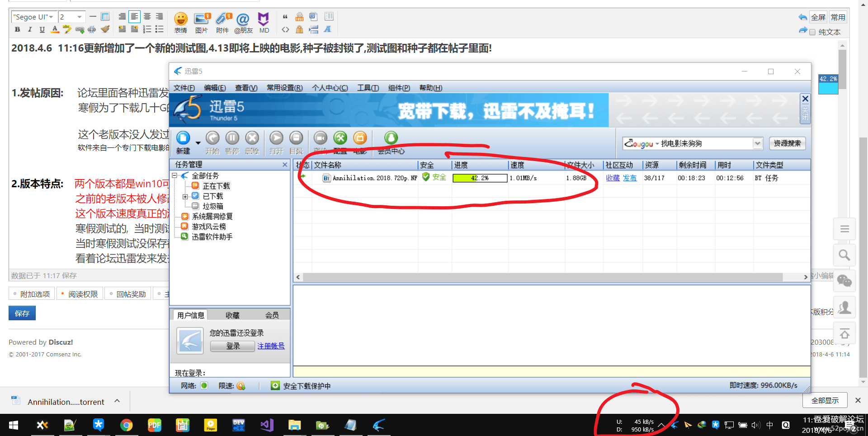Open the Gougou search engine dropdown arrow

[758, 143]
